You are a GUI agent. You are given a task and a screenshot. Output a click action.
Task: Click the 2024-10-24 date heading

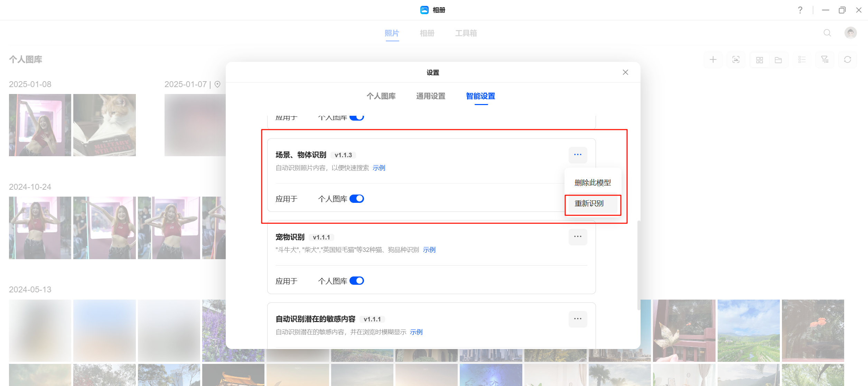pyautogui.click(x=30, y=187)
